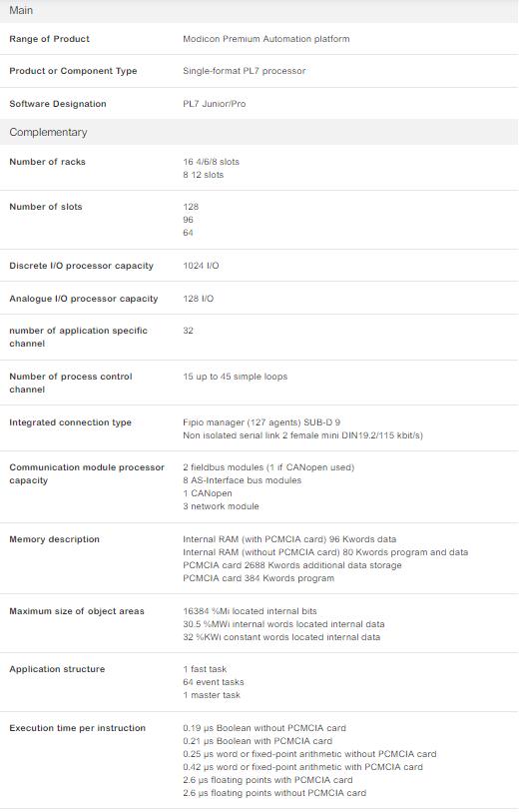519x812 pixels.
Task: Select the 1024 I/O discrete capacity value
Action: [201, 266]
